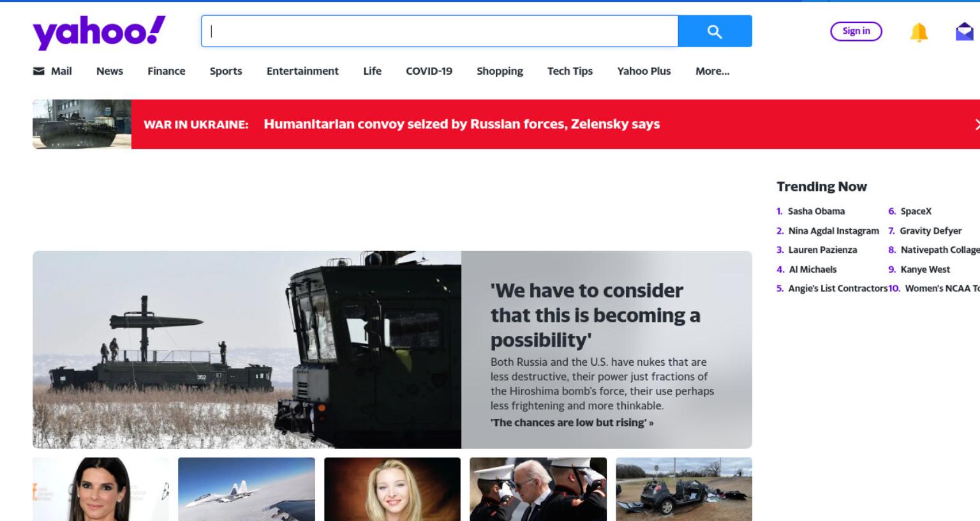Go to Entertainment section

(x=302, y=71)
